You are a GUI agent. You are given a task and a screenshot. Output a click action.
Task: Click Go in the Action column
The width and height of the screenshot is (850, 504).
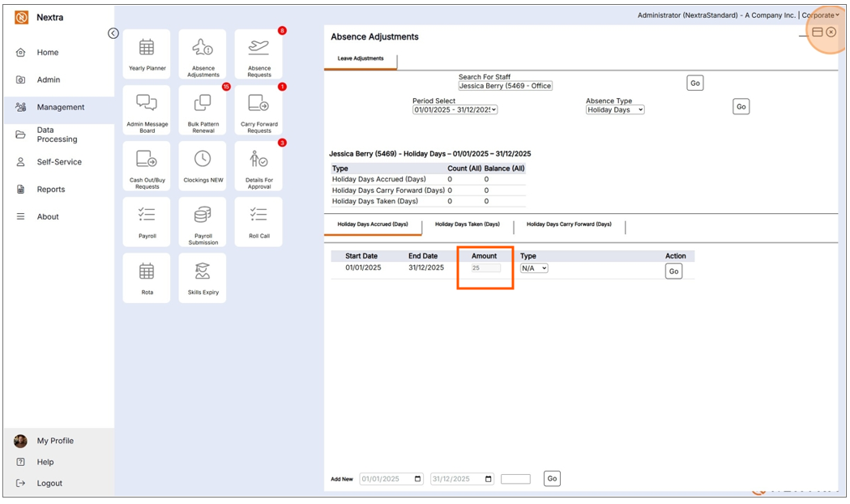(674, 271)
